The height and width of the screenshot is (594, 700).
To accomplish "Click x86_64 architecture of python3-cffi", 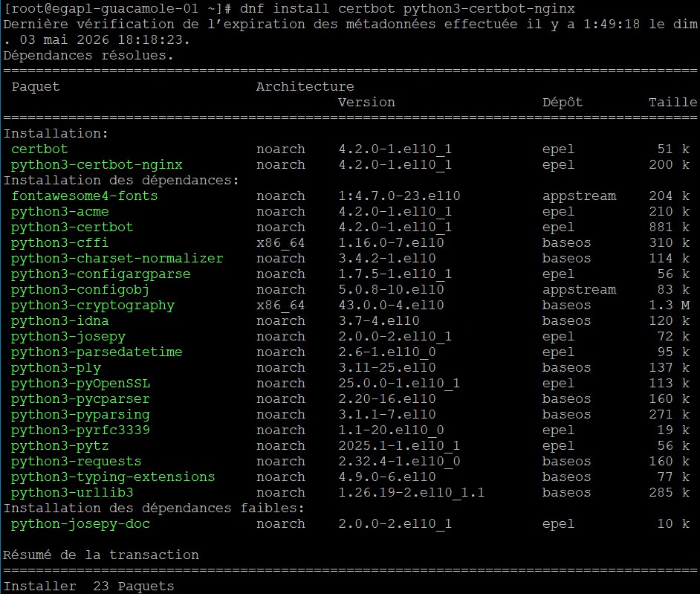I will [x=280, y=243].
